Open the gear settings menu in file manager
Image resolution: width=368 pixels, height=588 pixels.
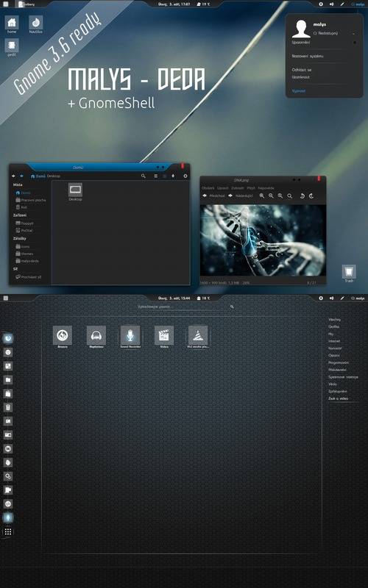tap(185, 176)
